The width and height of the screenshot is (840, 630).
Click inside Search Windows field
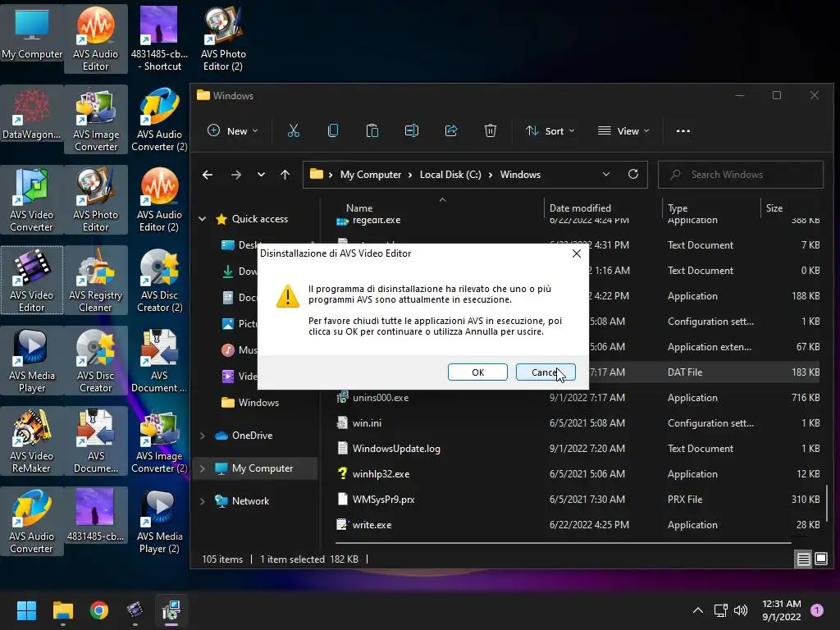pos(741,175)
